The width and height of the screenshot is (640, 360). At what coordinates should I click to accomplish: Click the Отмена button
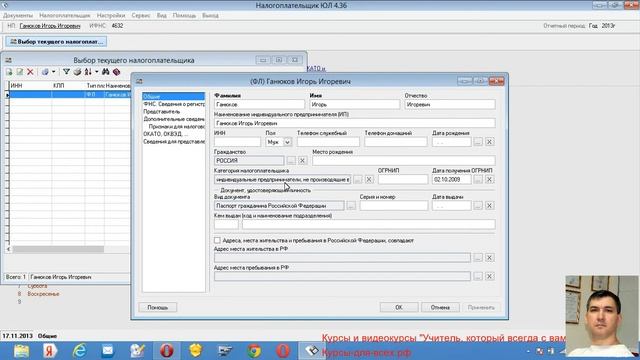coord(440,307)
